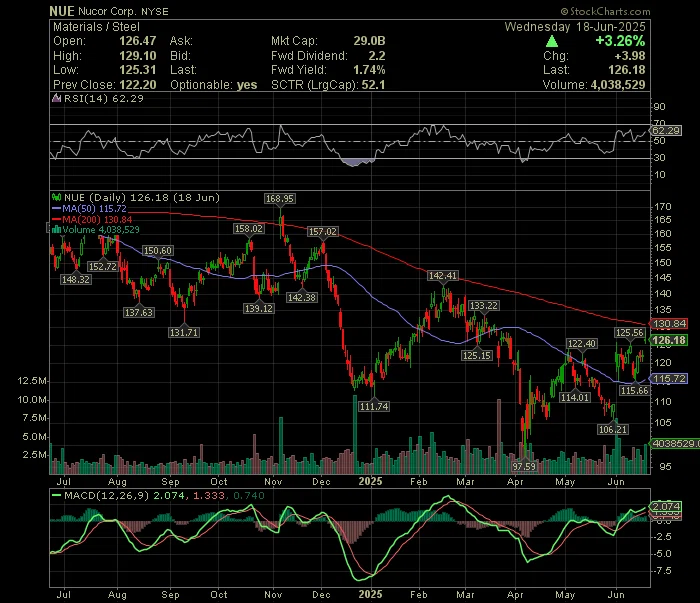Click the Chg value +3.98
700x603 pixels.
pyautogui.click(x=630, y=56)
